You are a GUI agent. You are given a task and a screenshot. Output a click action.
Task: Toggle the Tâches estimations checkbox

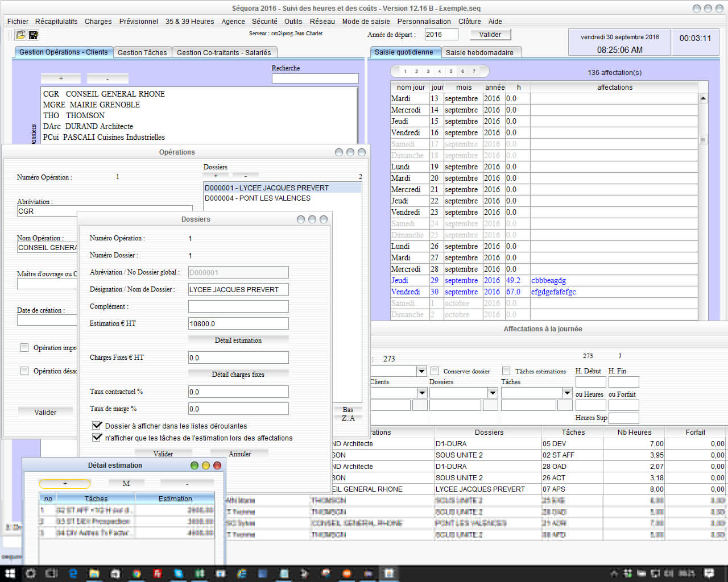coord(506,371)
